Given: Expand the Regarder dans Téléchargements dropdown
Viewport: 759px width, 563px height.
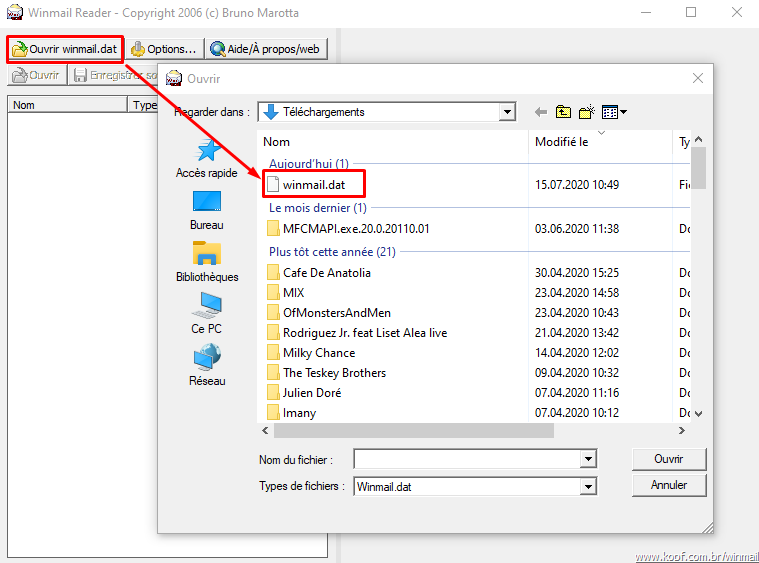Looking at the screenshot, I should pos(508,112).
